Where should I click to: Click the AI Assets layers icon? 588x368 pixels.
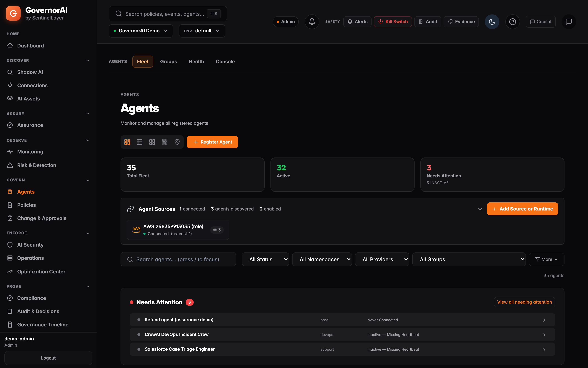(x=10, y=98)
